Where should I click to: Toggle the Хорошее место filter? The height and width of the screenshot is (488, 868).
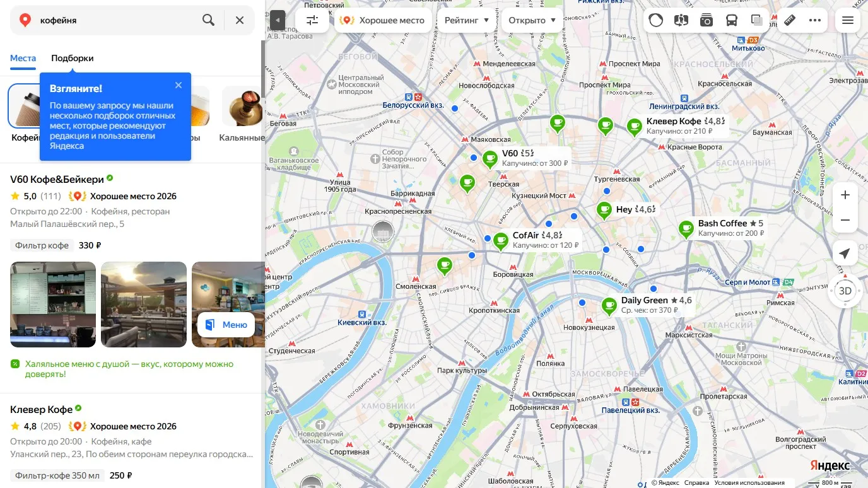point(383,20)
